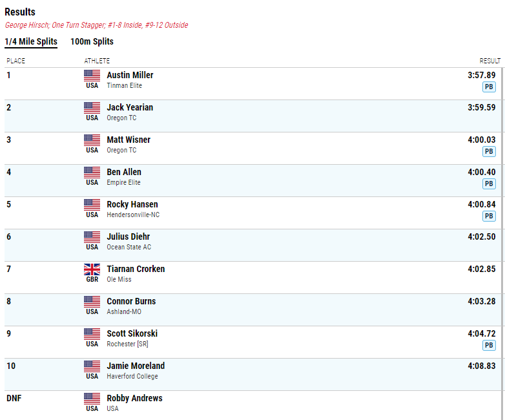The width and height of the screenshot is (505, 420).
Task: Click the RESULT column header
Action: click(490, 61)
